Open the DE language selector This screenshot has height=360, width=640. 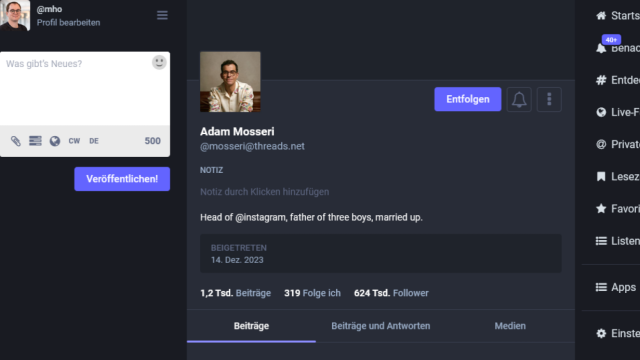click(x=94, y=141)
